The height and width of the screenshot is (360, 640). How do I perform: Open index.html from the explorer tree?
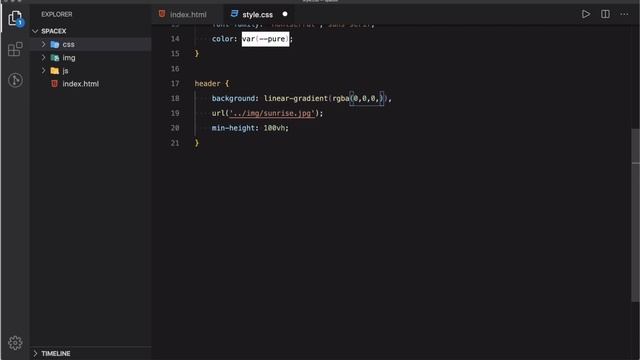[x=91, y=84]
